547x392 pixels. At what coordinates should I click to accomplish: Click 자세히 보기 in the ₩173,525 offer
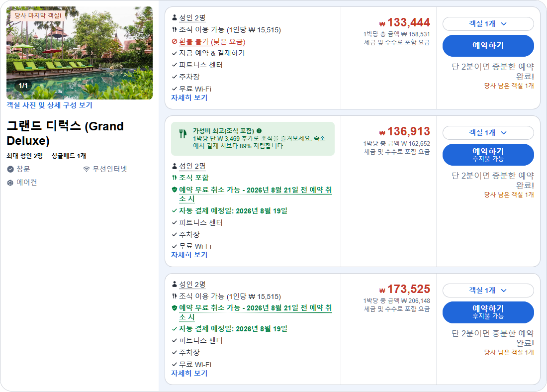(x=189, y=373)
